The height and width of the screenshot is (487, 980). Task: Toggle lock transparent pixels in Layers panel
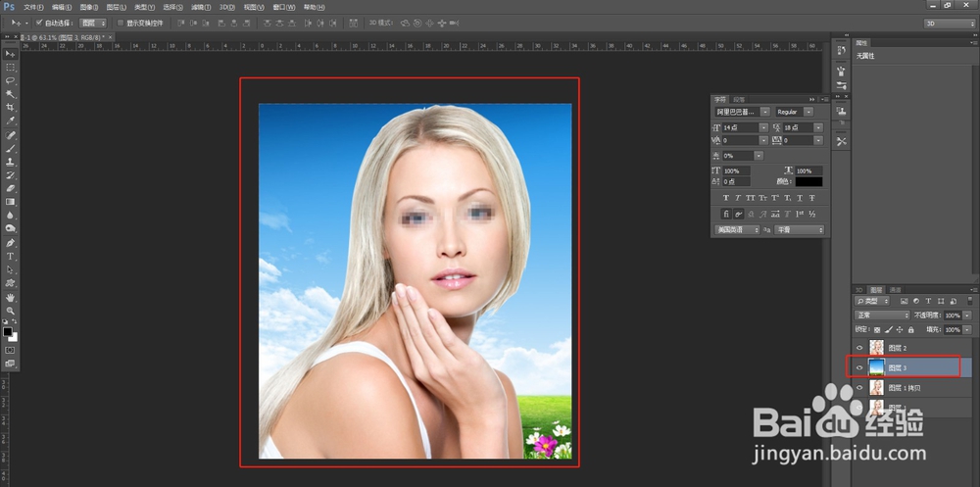[x=877, y=329]
